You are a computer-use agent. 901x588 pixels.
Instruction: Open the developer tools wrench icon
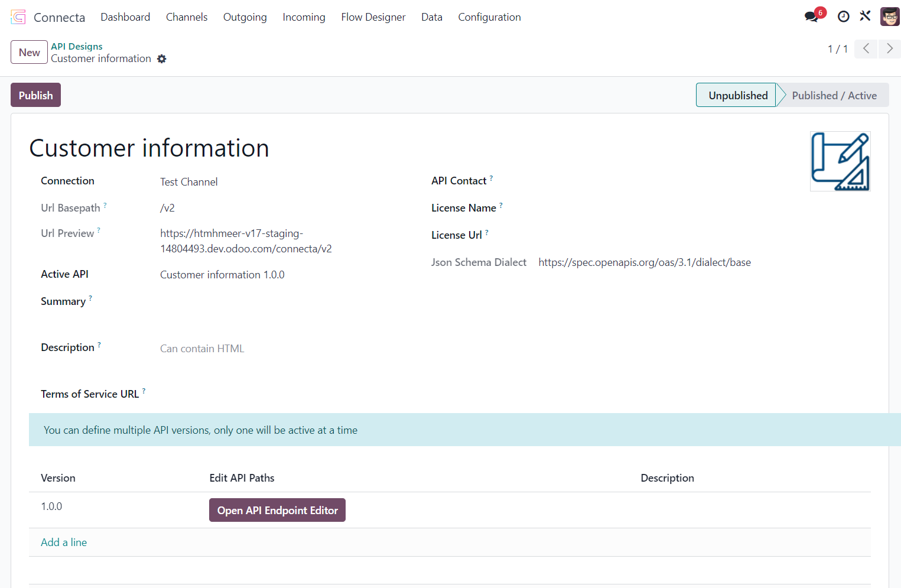865,17
